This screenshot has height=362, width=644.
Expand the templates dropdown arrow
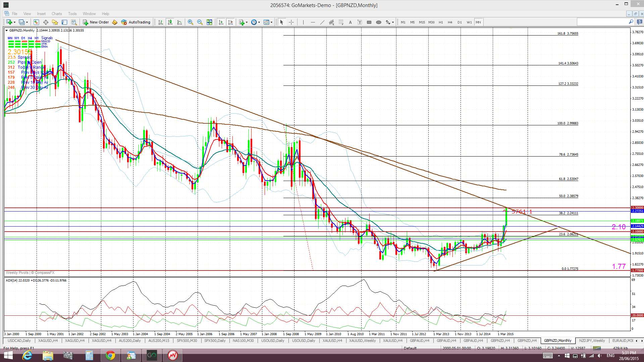coord(272,22)
